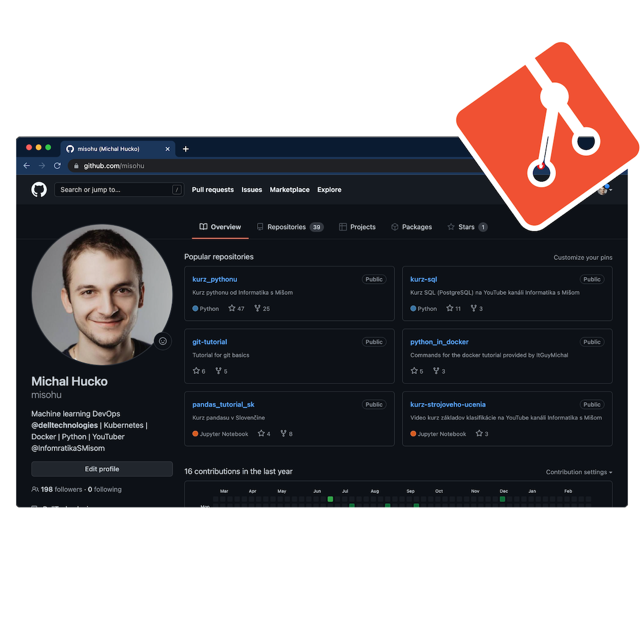The width and height of the screenshot is (644, 644).
Task: Click the misohu username under the name
Action: (x=47, y=394)
